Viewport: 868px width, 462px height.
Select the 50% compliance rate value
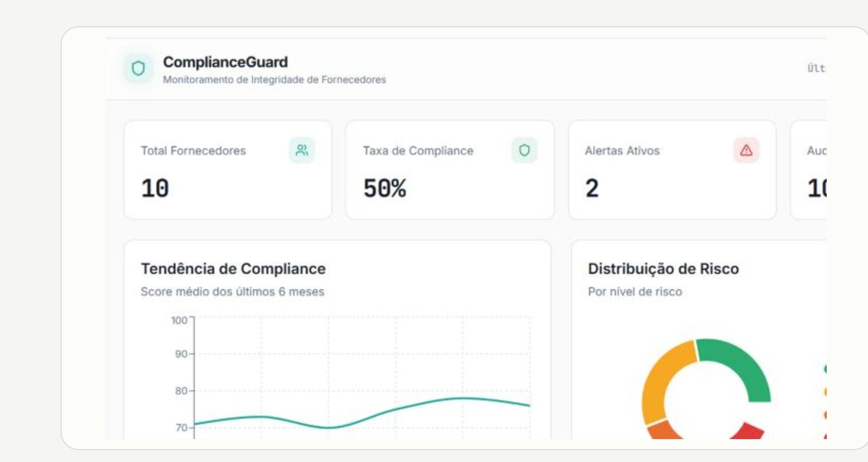[385, 188]
